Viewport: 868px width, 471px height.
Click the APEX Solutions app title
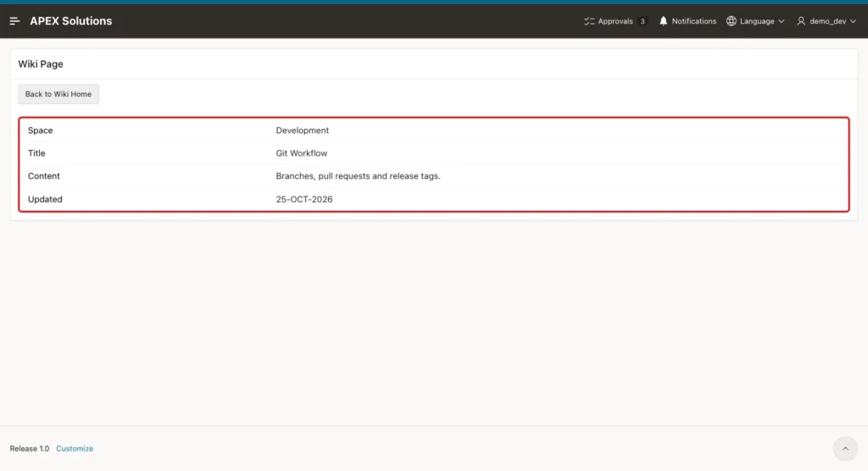click(x=71, y=21)
